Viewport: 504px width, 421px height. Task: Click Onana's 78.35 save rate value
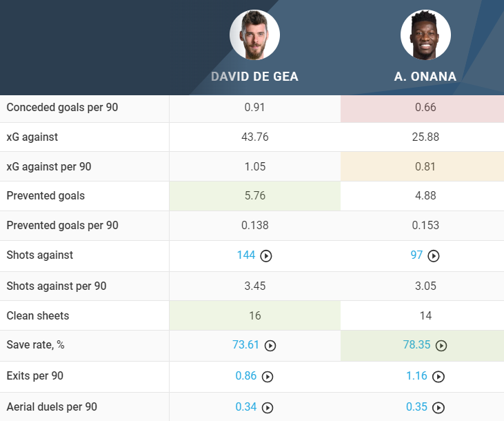pos(418,345)
